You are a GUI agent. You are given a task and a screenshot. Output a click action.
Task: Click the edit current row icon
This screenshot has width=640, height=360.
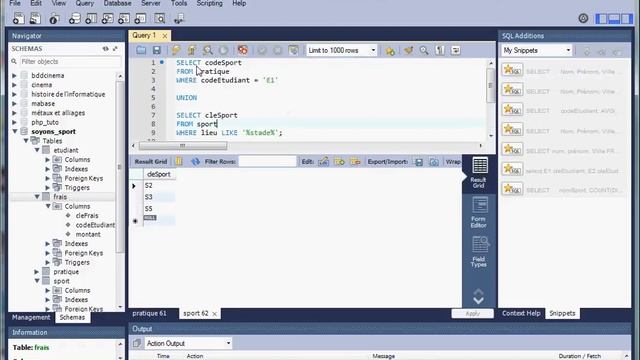pyautogui.click(x=323, y=162)
